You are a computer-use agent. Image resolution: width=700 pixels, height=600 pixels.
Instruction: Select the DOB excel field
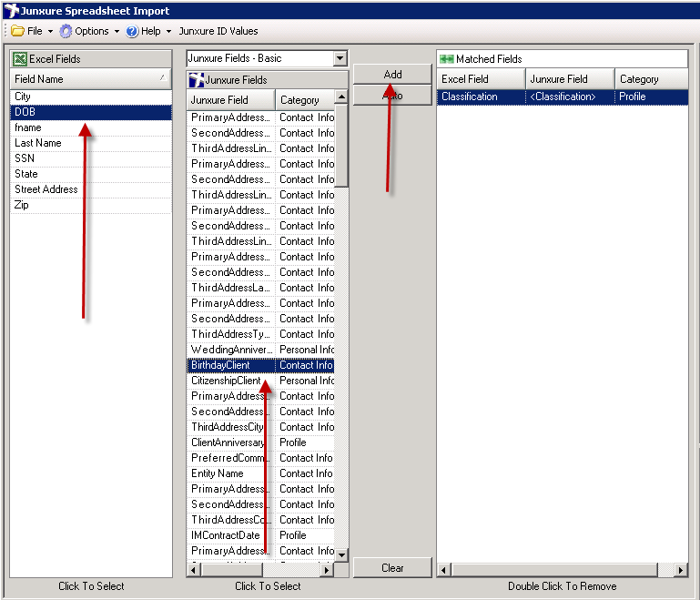pyautogui.click(x=91, y=112)
